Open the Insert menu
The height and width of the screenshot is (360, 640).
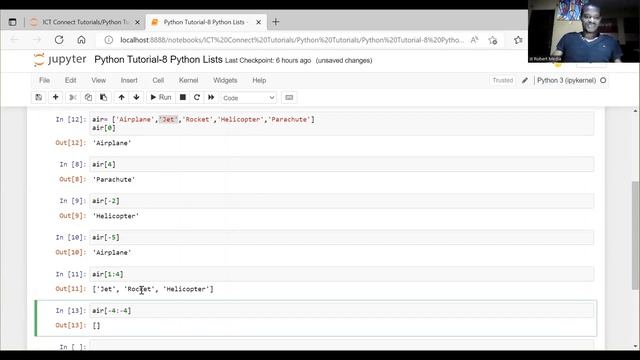pos(129,80)
